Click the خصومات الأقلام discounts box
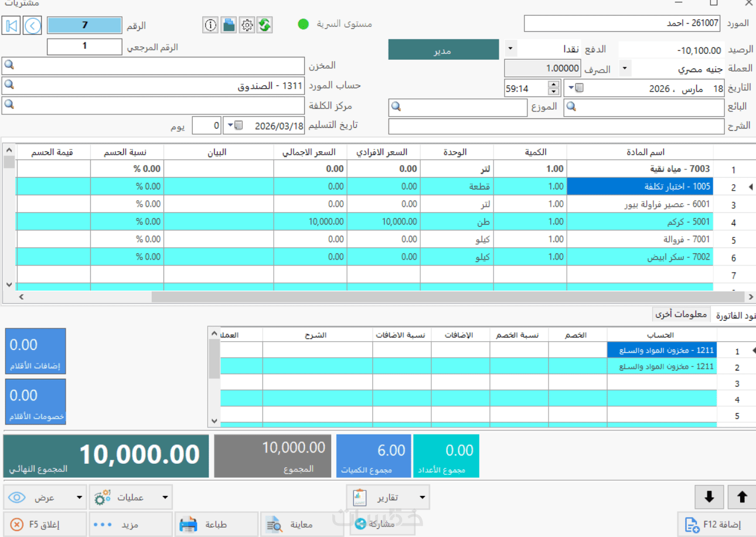The height and width of the screenshot is (537, 756). point(35,401)
